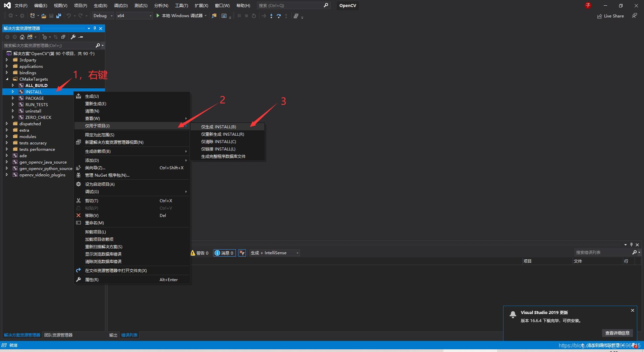Click the NuGet icon next to 管理 NuGet 程序包
This screenshot has width=644, height=352.
[78, 175]
